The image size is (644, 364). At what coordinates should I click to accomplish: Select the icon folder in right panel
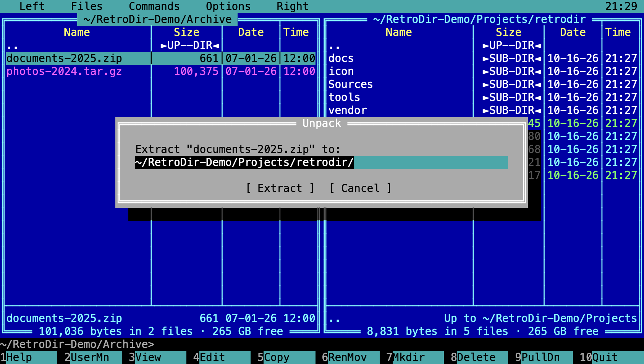click(x=483, y=71)
